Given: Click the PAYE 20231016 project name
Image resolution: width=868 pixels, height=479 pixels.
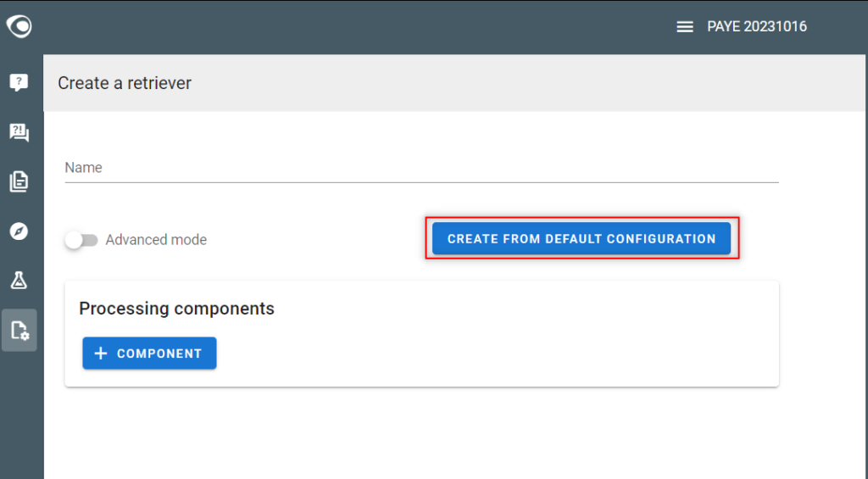Looking at the screenshot, I should (x=757, y=26).
